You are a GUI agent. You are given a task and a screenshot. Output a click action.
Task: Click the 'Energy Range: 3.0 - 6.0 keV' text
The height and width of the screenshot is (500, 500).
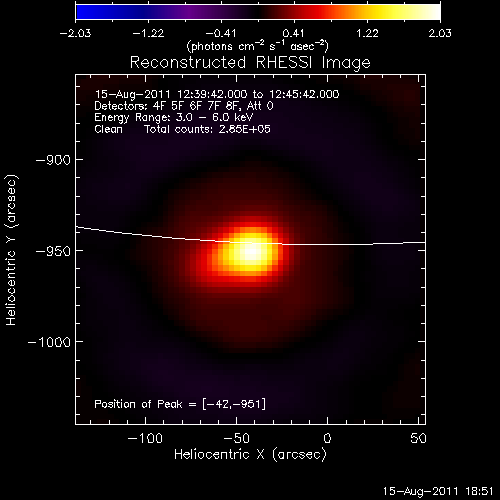174,117
